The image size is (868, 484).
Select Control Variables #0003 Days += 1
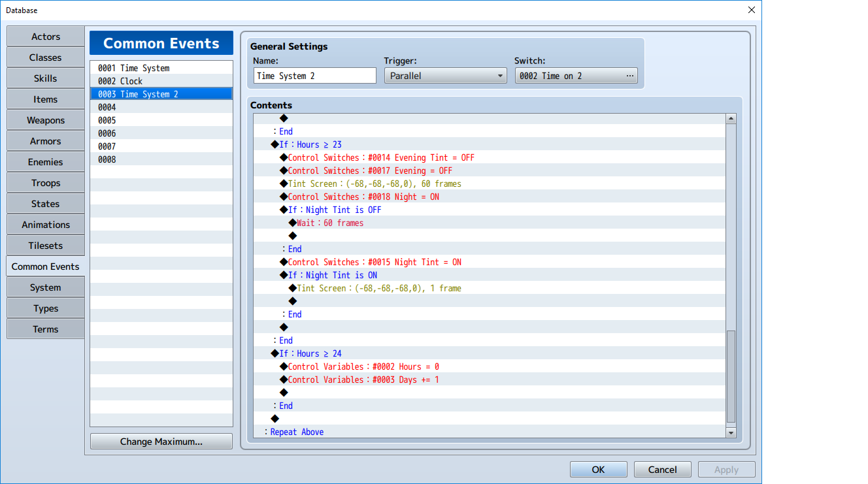(x=490, y=379)
